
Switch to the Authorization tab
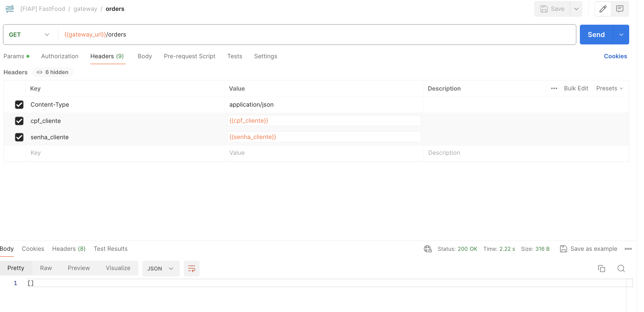60,56
